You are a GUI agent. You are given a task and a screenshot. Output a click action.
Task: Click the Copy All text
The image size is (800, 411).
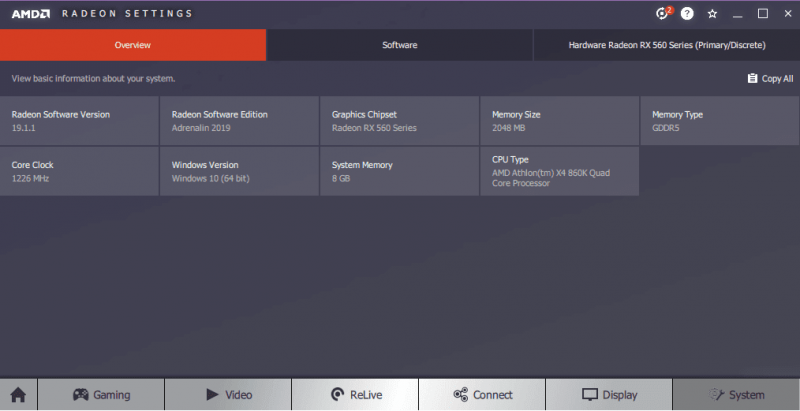778,79
